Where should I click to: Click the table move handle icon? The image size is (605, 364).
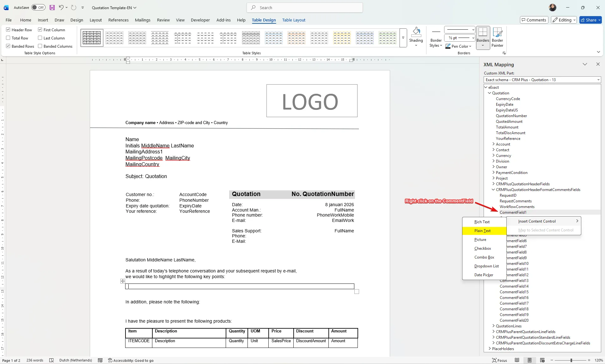coord(123,281)
